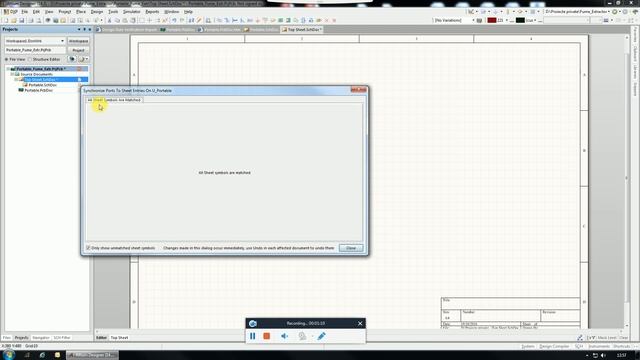Toggle Only show unmatched sheet symbols checkbox

tap(88, 248)
